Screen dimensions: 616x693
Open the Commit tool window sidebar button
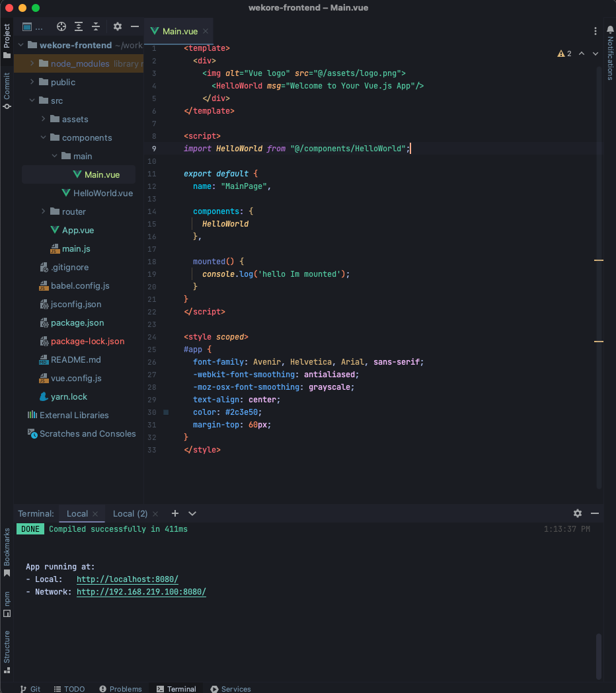point(7,91)
